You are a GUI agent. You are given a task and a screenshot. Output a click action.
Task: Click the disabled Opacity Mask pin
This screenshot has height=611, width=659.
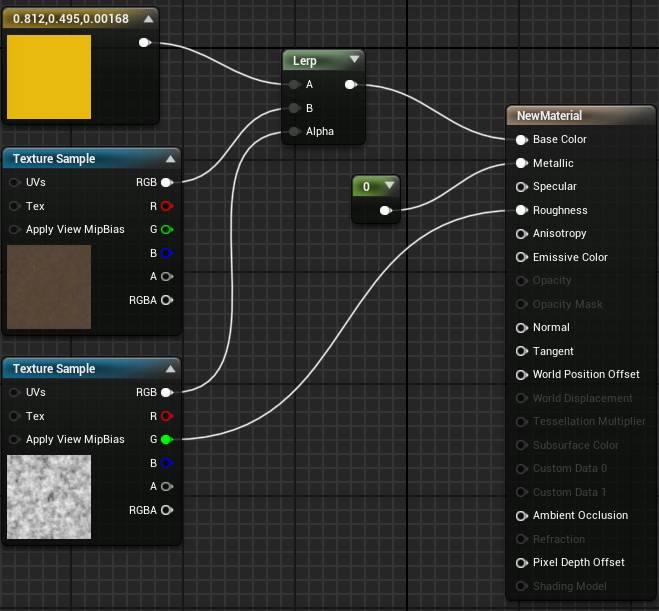[522, 304]
